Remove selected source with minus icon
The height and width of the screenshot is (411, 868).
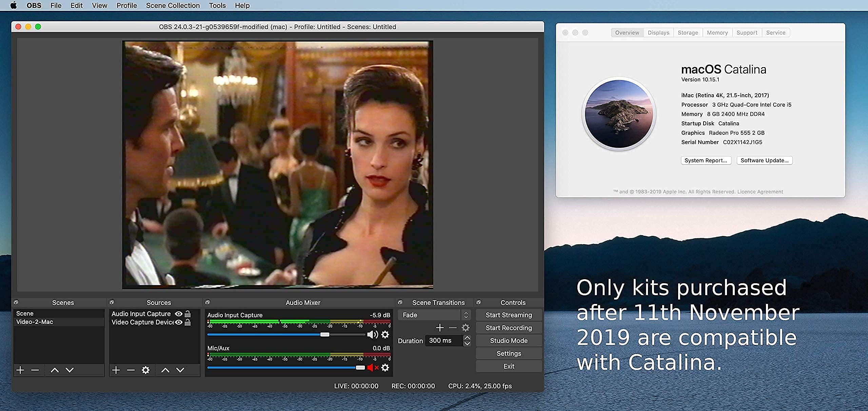pos(131,370)
